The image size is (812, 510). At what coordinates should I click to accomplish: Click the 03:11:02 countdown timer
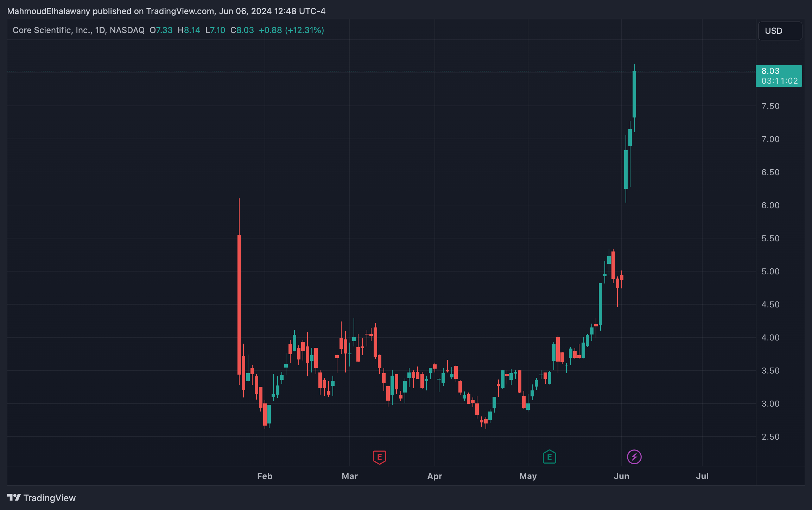pos(779,81)
